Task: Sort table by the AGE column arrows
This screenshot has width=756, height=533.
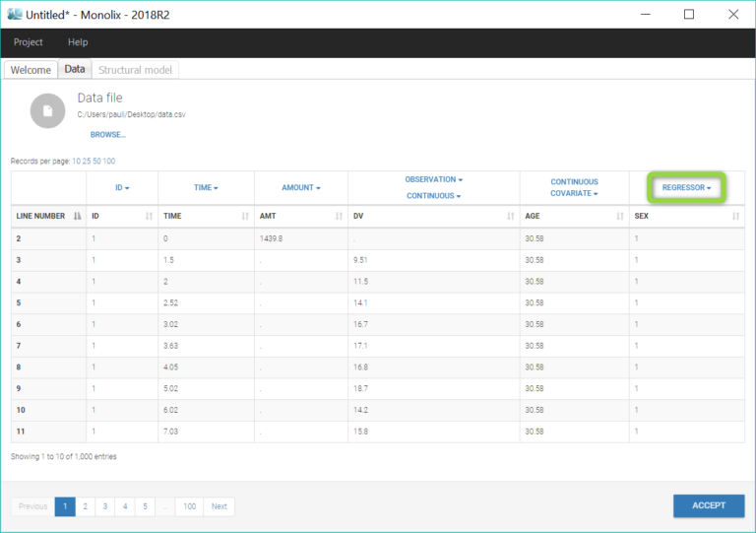Action: point(620,216)
